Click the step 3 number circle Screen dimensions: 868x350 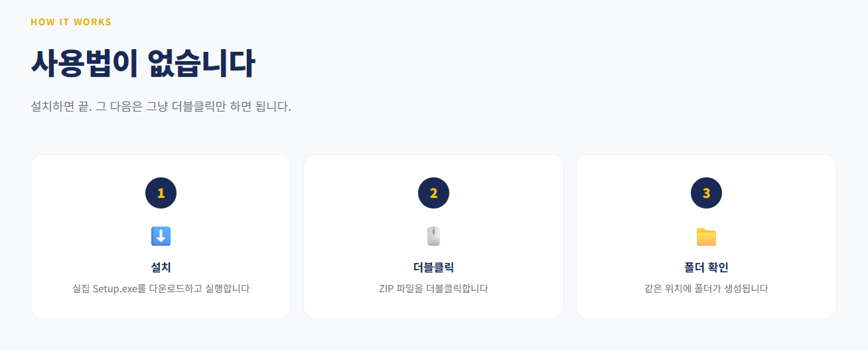[x=706, y=193]
